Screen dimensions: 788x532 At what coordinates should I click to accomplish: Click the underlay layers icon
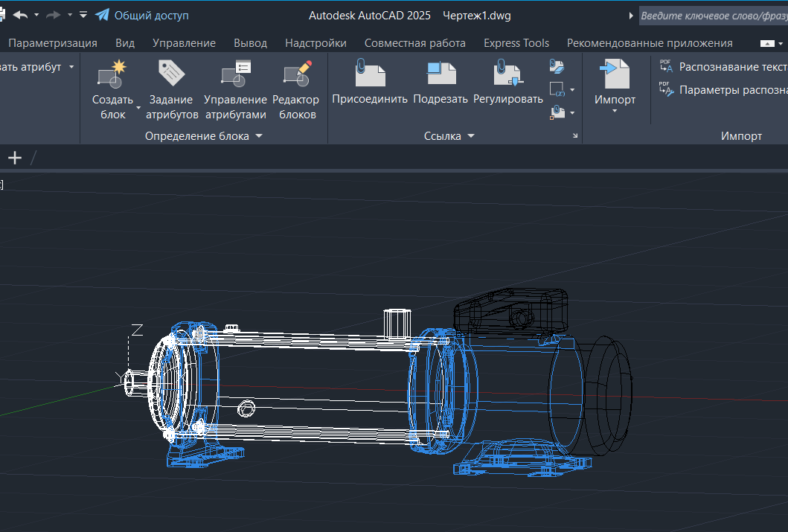click(557, 66)
